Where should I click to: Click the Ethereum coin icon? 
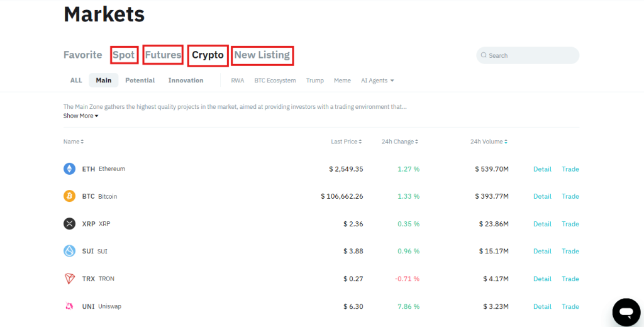(69, 169)
